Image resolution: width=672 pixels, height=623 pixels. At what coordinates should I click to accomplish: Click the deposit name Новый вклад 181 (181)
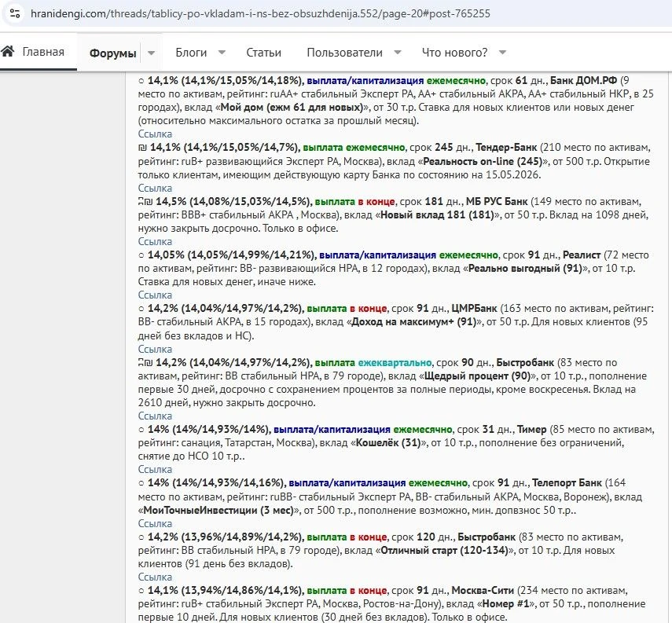(438, 214)
